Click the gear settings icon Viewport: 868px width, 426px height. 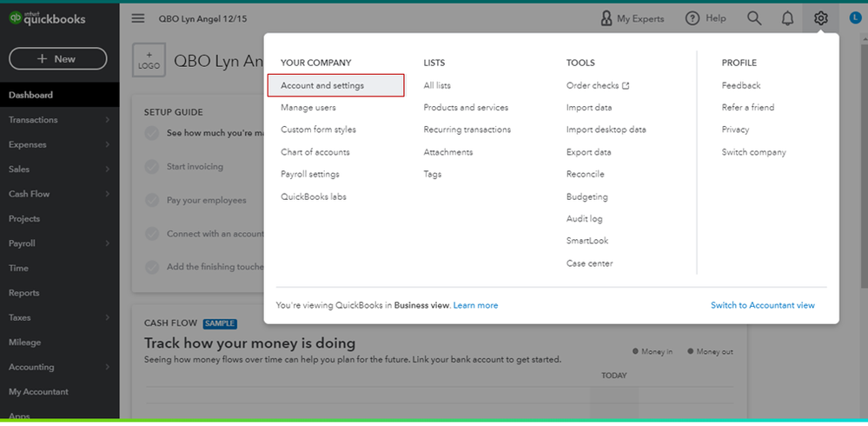820,18
